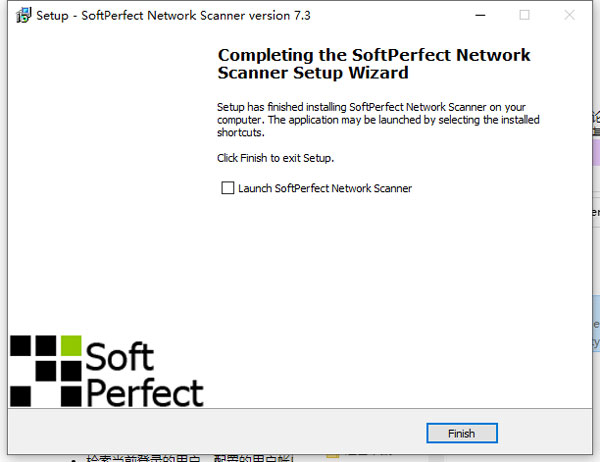Click the word Soft in the logo
The width and height of the screenshot is (600, 462).
pyautogui.click(x=120, y=356)
